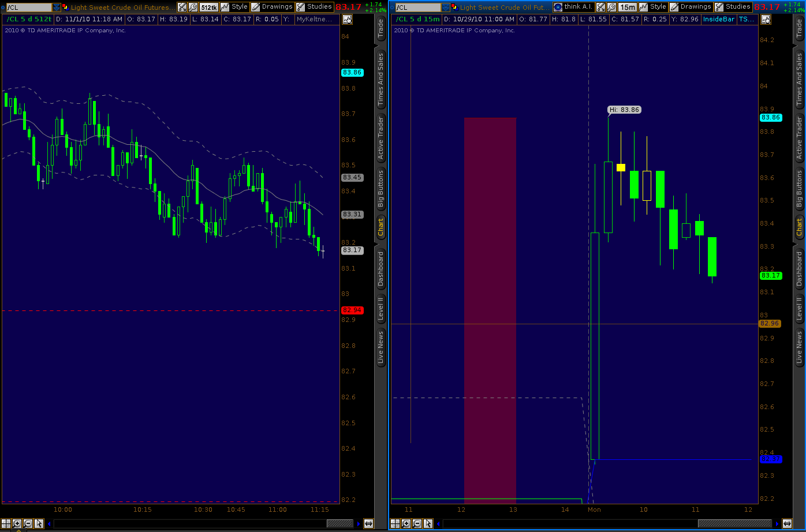This screenshot has width=806, height=532.
Task: Open left chart wrench settings icon
Action: point(193,8)
